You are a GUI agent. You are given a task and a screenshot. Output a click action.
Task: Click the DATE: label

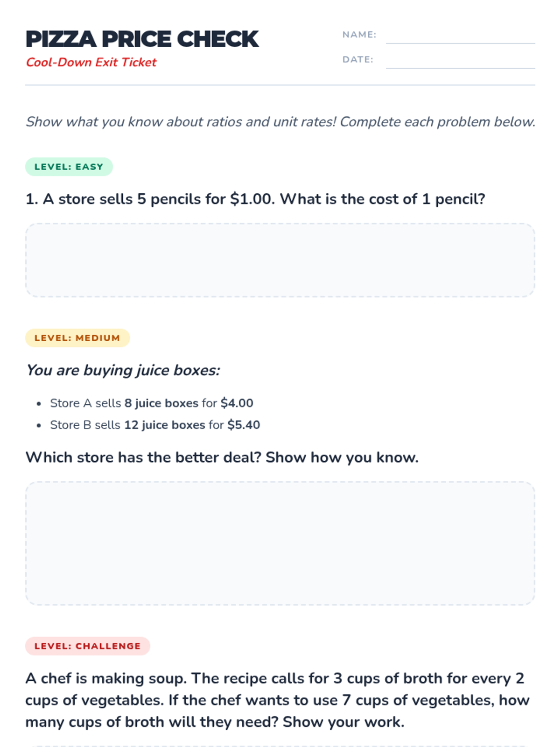pos(357,59)
